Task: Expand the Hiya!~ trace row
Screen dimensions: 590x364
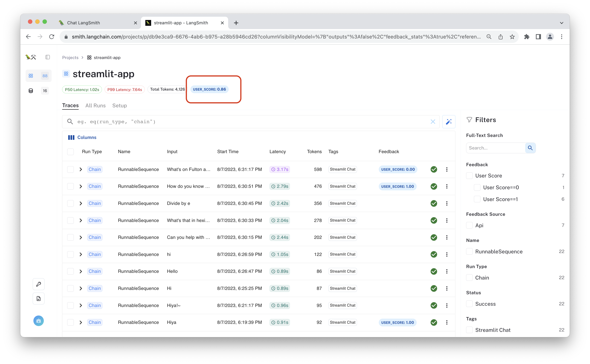Action: coord(81,305)
